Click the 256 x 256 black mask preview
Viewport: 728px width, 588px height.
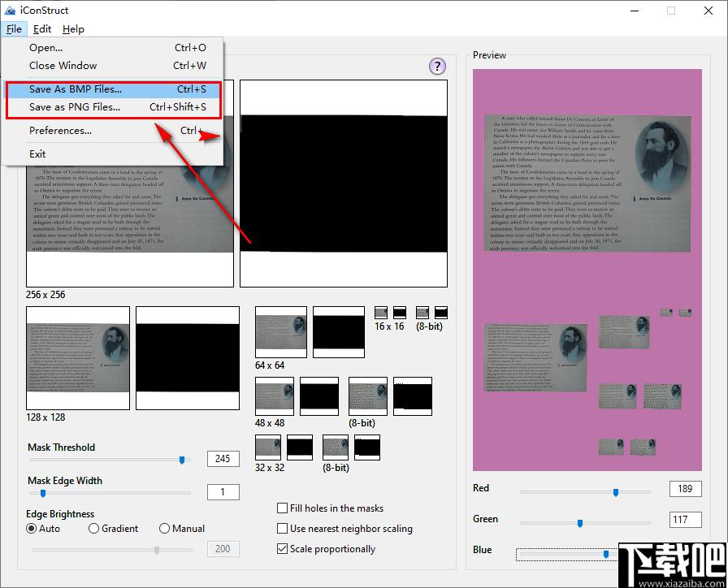(344, 184)
